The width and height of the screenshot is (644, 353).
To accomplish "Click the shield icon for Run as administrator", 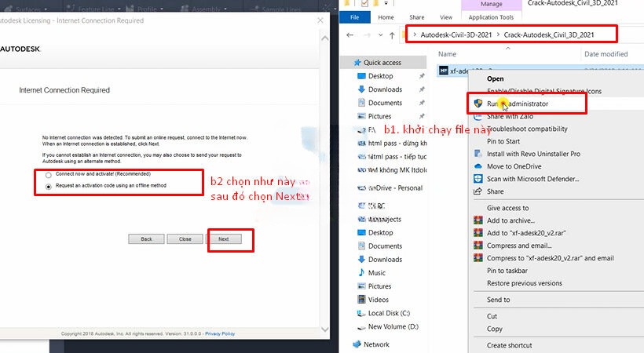I will click(478, 103).
